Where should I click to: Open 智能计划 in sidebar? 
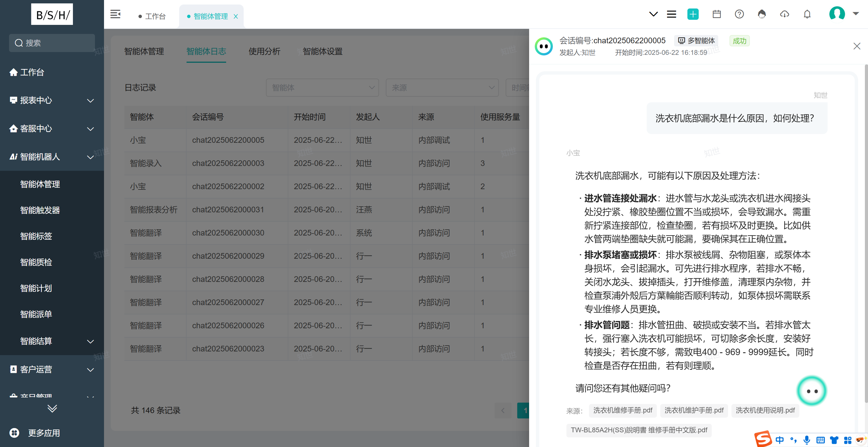pyautogui.click(x=36, y=288)
